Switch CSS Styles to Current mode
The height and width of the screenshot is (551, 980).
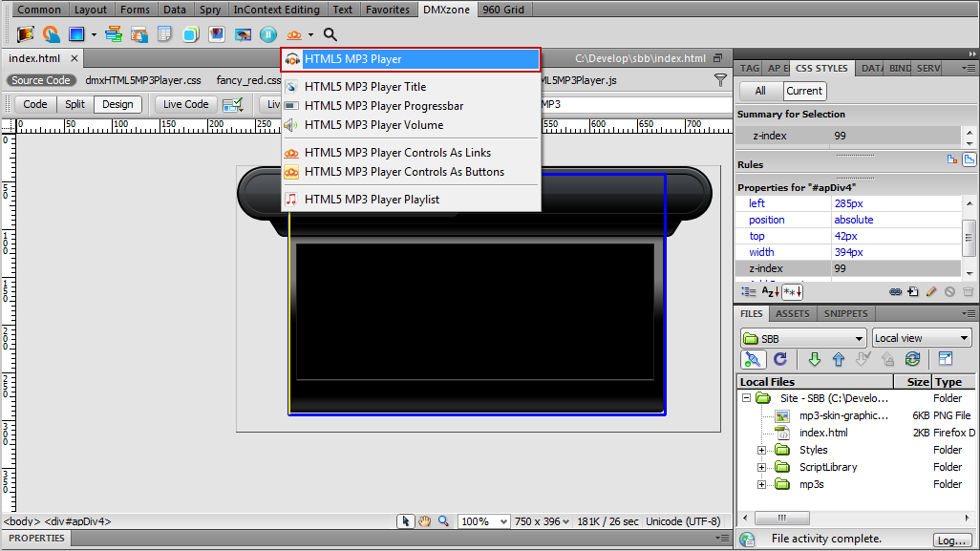(804, 92)
